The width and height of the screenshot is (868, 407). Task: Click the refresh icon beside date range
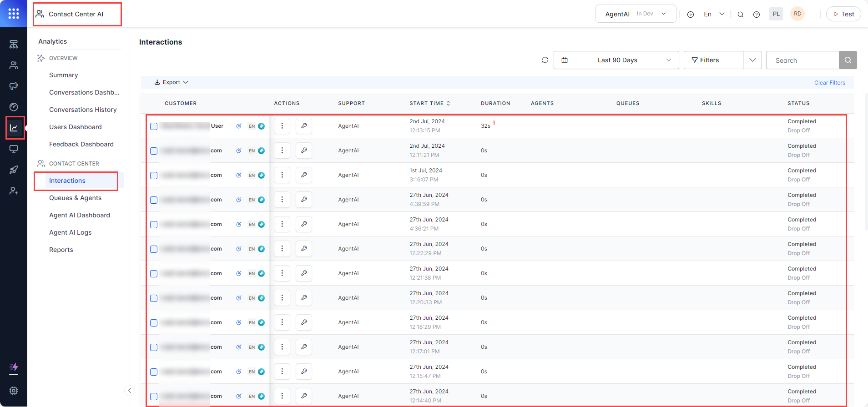(545, 60)
